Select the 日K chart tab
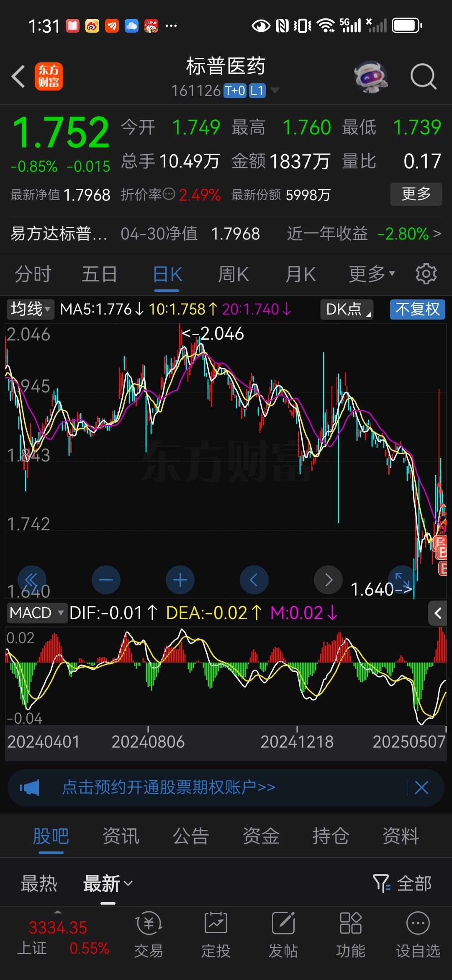The image size is (452, 980). pos(167,274)
